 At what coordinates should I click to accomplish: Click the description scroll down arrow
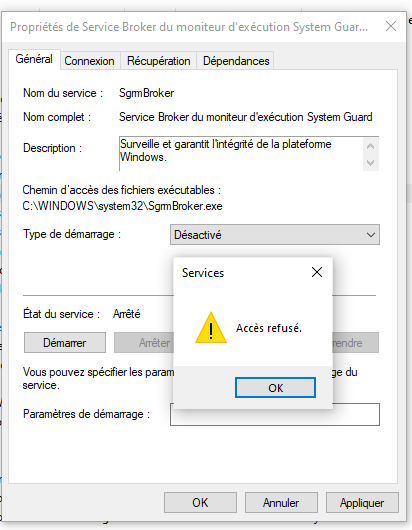(x=370, y=163)
